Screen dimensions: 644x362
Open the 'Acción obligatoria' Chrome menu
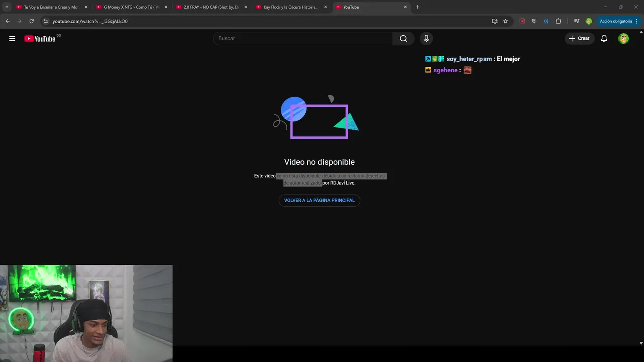pos(618,21)
